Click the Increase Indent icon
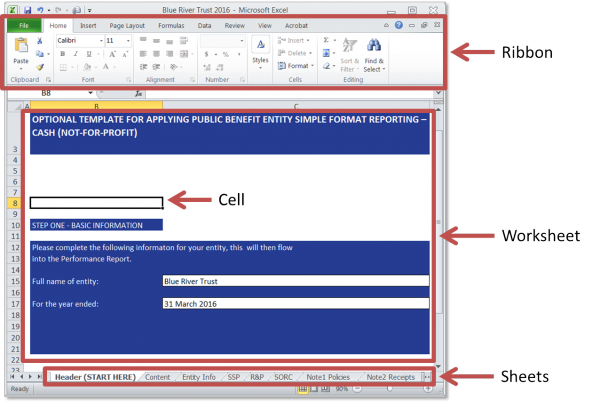Image resolution: width=600 pixels, height=403 pixels. [157, 67]
